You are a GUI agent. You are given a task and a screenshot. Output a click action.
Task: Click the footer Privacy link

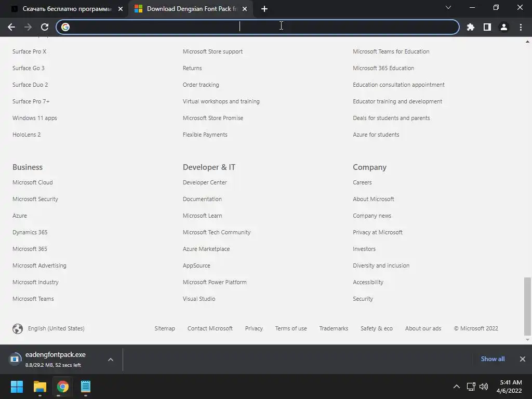(x=254, y=328)
